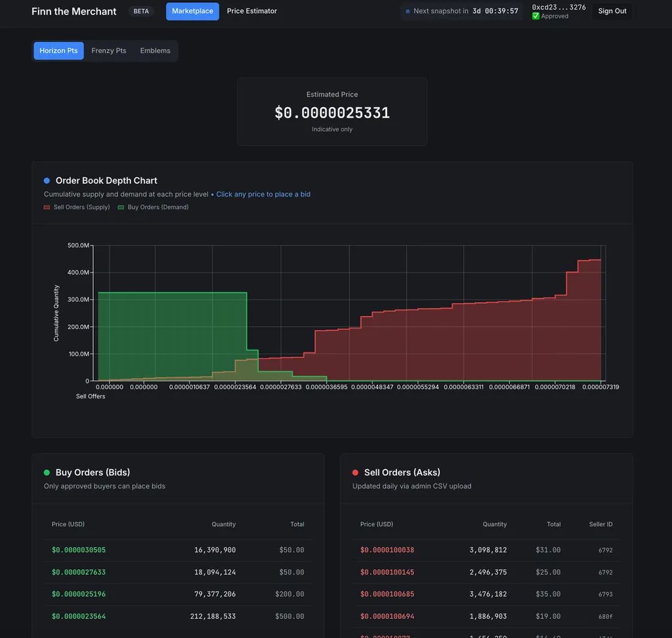672x638 pixels.
Task: Click total $500.00 in Buy Orders
Action: (x=289, y=616)
